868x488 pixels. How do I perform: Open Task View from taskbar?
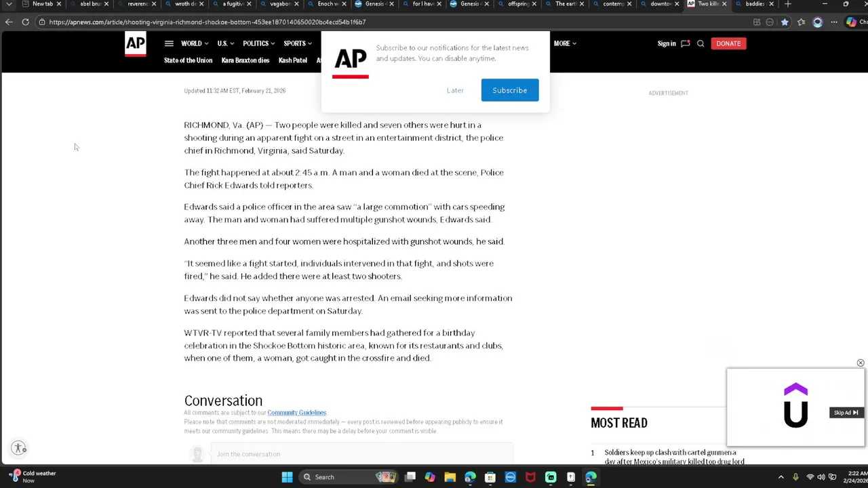point(410,477)
